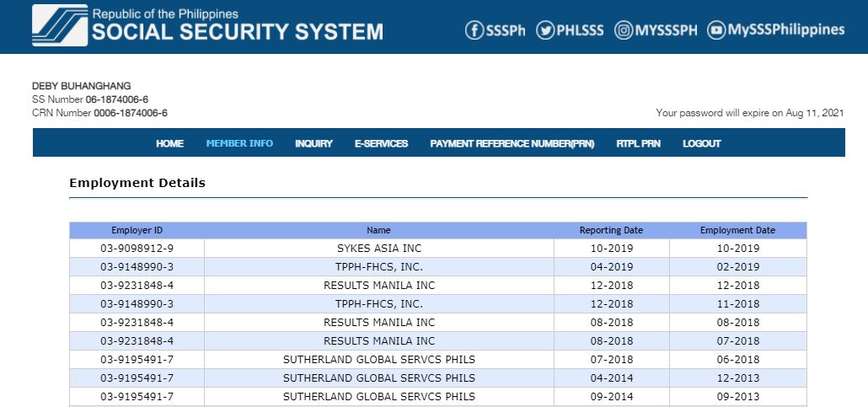868x407 pixels.
Task: Open the PHLSSS Twitter icon
Action: click(546, 30)
